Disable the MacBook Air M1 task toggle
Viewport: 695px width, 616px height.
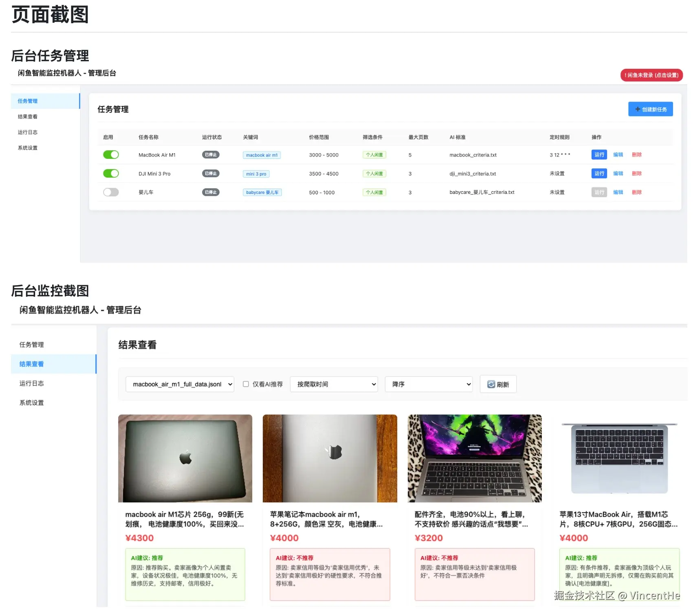click(x=111, y=155)
